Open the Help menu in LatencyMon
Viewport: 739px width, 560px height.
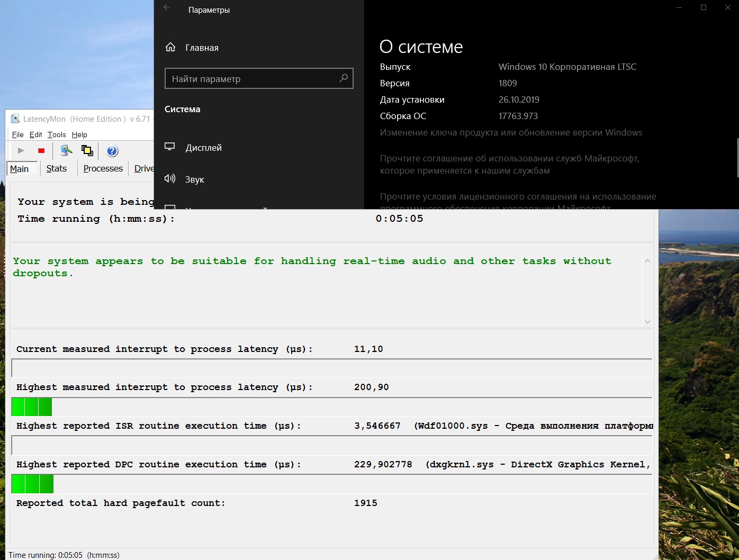pyautogui.click(x=79, y=134)
